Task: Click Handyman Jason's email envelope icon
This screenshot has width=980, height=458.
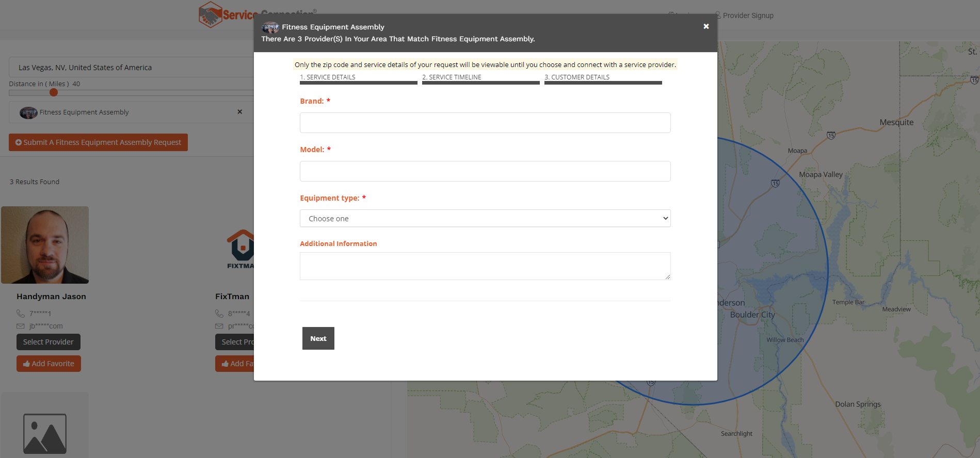Action: (21, 326)
